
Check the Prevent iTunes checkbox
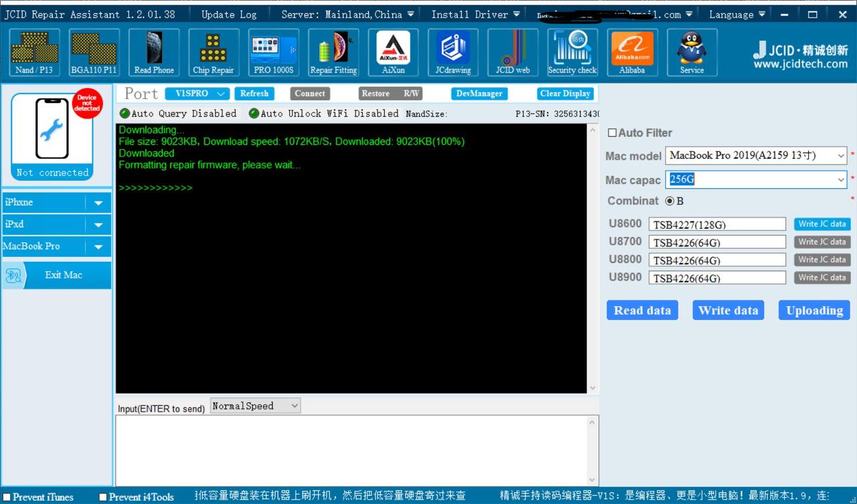[x=6, y=497]
